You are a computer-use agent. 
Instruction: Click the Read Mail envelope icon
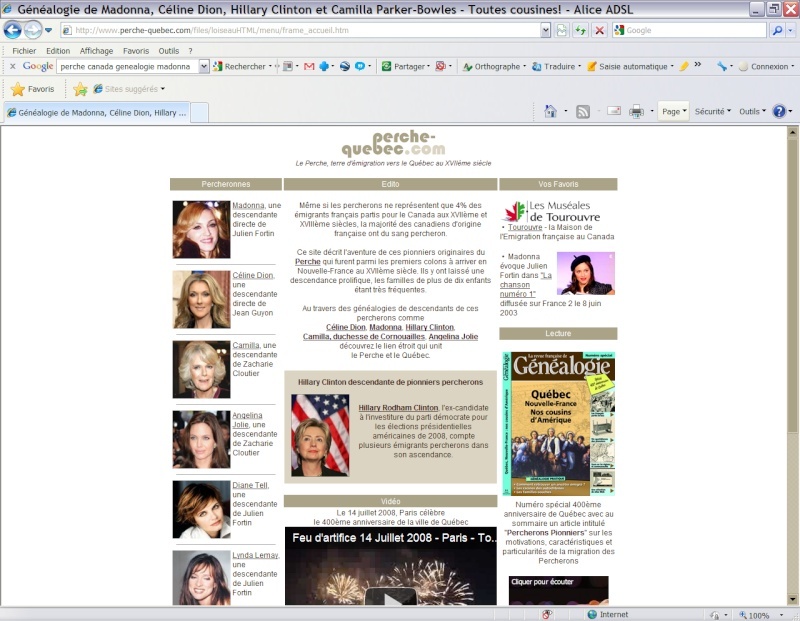pyautogui.click(x=614, y=111)
